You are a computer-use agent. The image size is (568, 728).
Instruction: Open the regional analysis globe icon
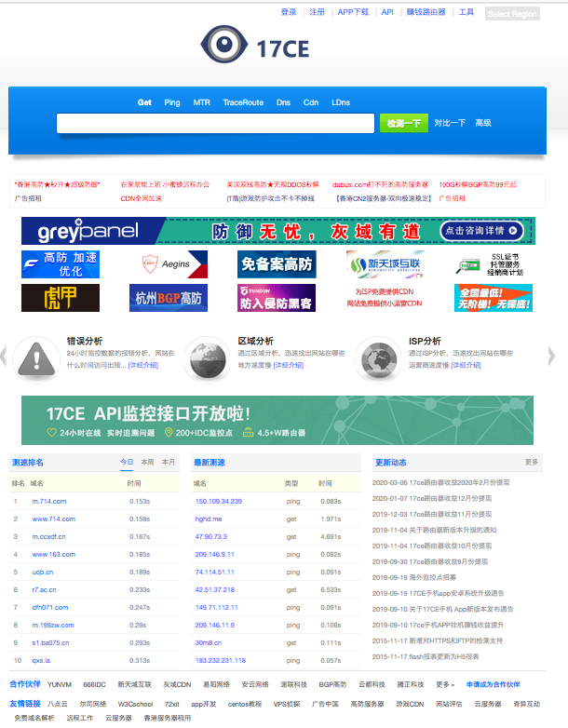pos(207,358)
